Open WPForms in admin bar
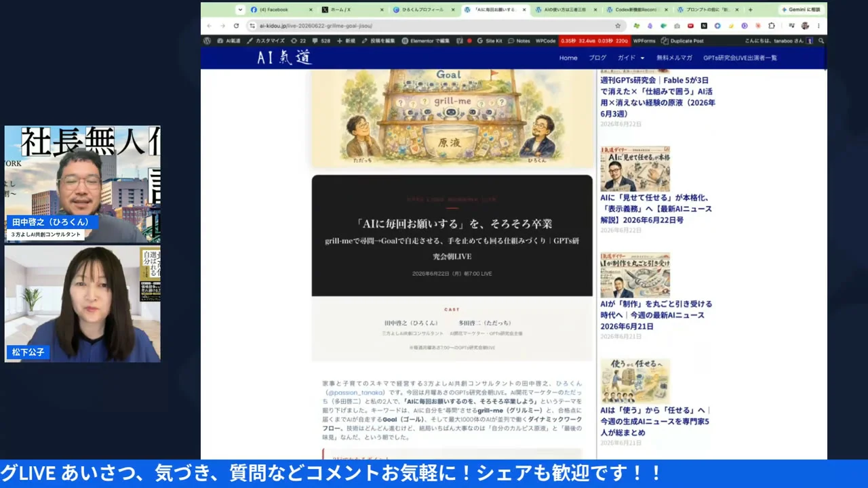This screenshot has height=488, width=868. 644,41
